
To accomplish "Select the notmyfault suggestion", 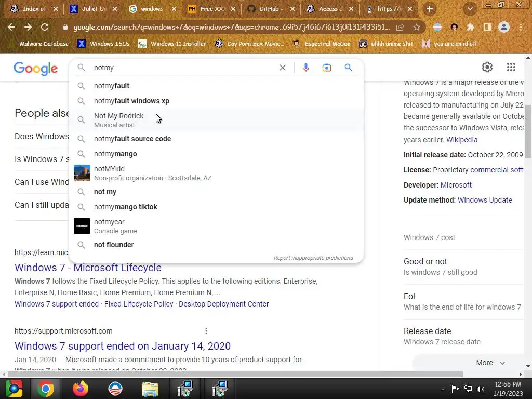I will (217, 86).
